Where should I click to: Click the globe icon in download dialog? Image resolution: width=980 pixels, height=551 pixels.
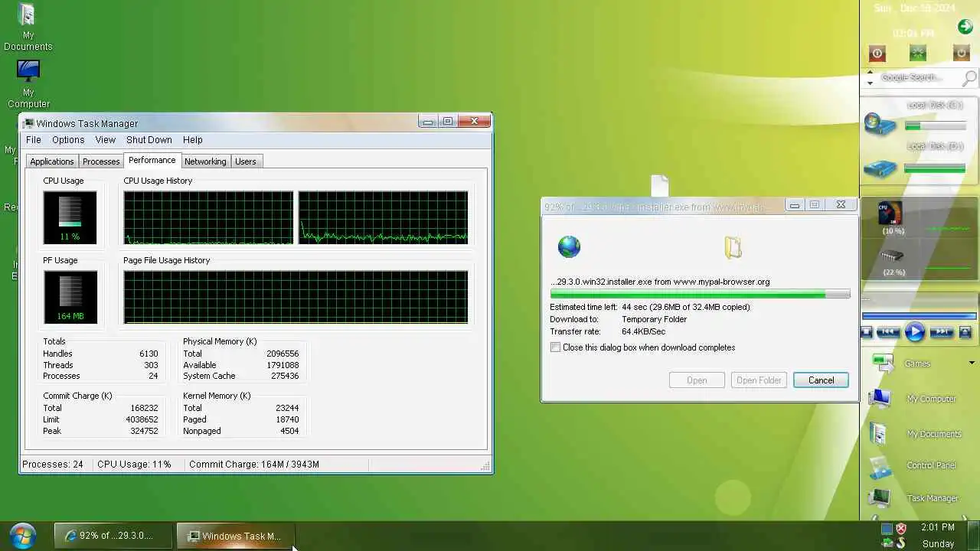pyautogui.click(x=569, y=246)
